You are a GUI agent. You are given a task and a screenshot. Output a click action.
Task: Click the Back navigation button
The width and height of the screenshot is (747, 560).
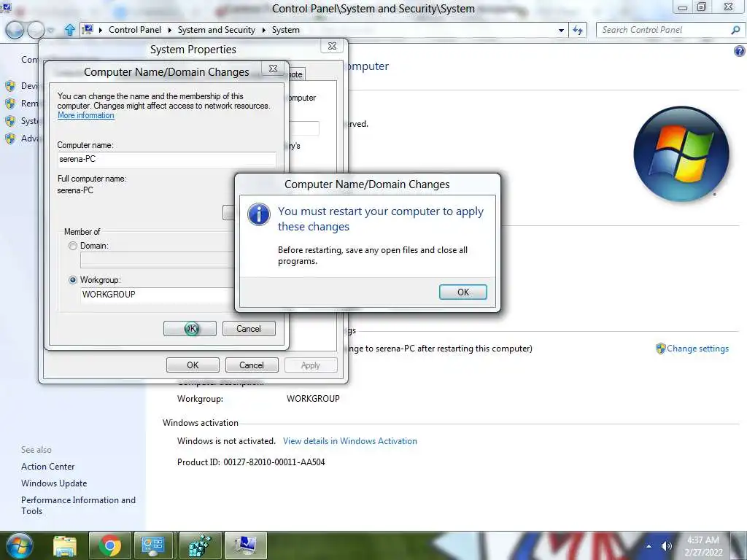(15, 30)
